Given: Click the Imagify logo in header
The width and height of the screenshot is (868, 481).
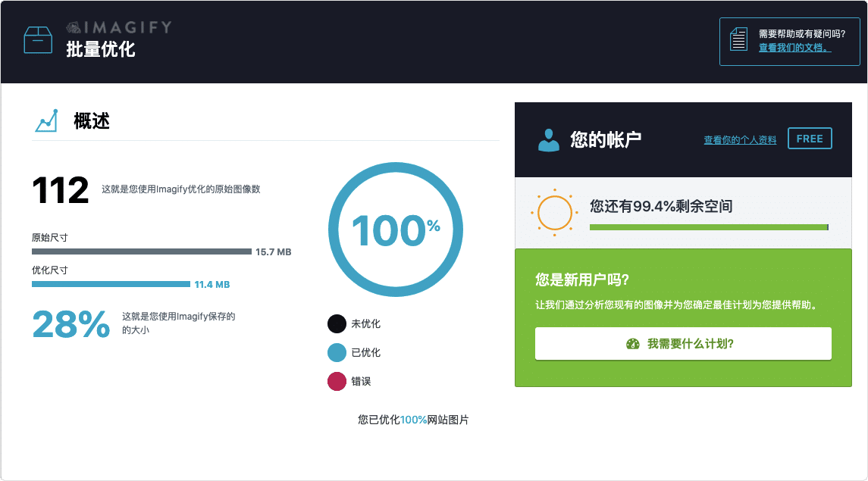Looking at the screenshot, I should [119, 27].
